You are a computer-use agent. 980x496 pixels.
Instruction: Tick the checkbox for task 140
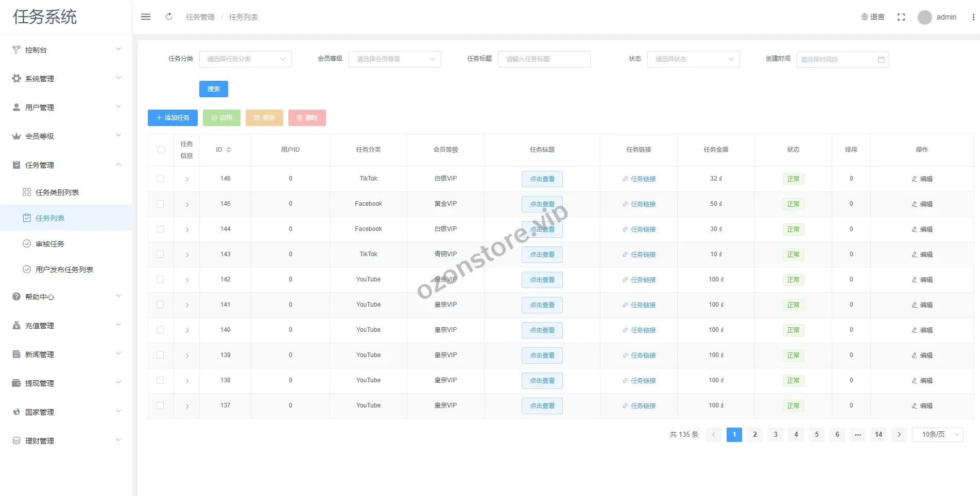coord(161,330)
